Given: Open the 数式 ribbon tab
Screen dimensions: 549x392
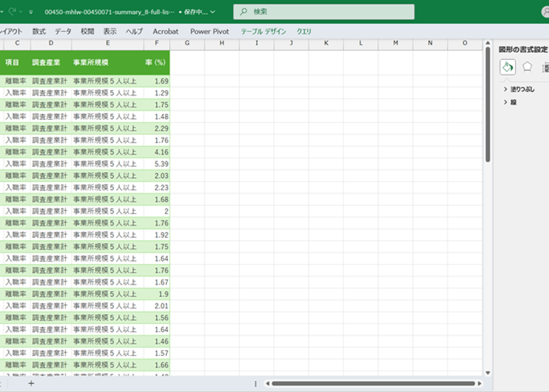Looking at the screenshot, I should coord(39,31).
